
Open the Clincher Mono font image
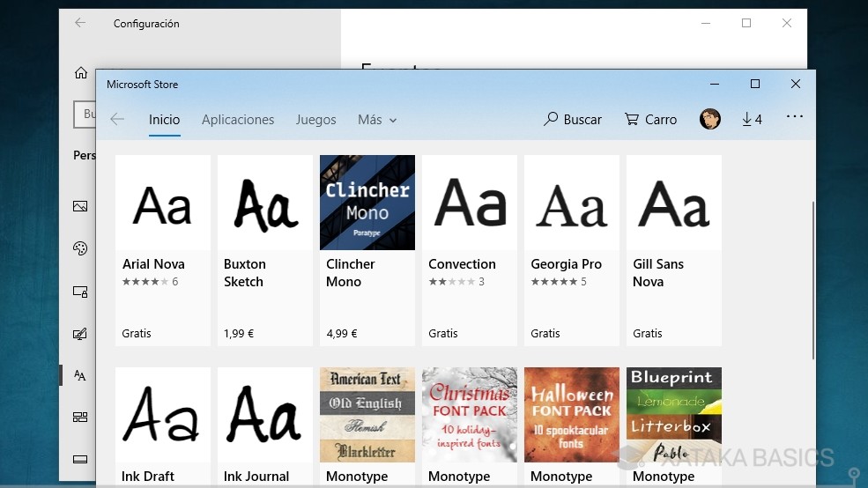point(367,203)
